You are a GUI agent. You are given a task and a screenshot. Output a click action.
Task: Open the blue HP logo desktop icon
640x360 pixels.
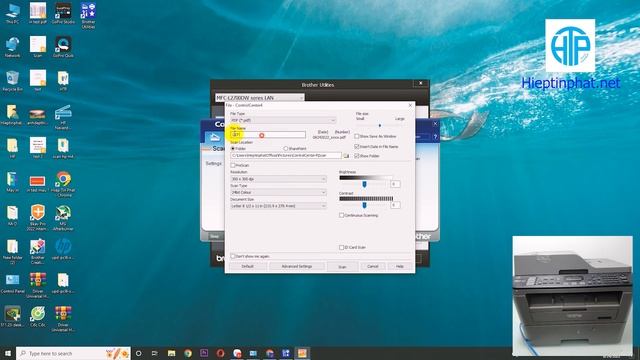click(63, 249)
